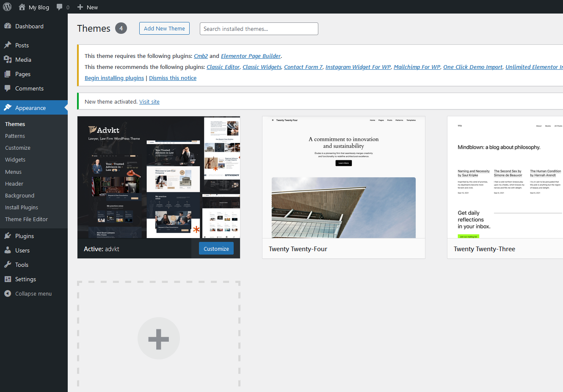Click the WordPress logo icon

7,7
